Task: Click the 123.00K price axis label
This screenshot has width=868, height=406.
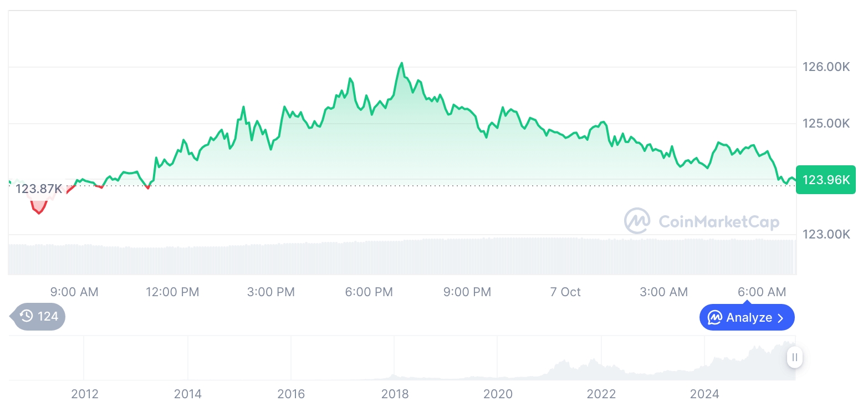Action: (826, 235)
